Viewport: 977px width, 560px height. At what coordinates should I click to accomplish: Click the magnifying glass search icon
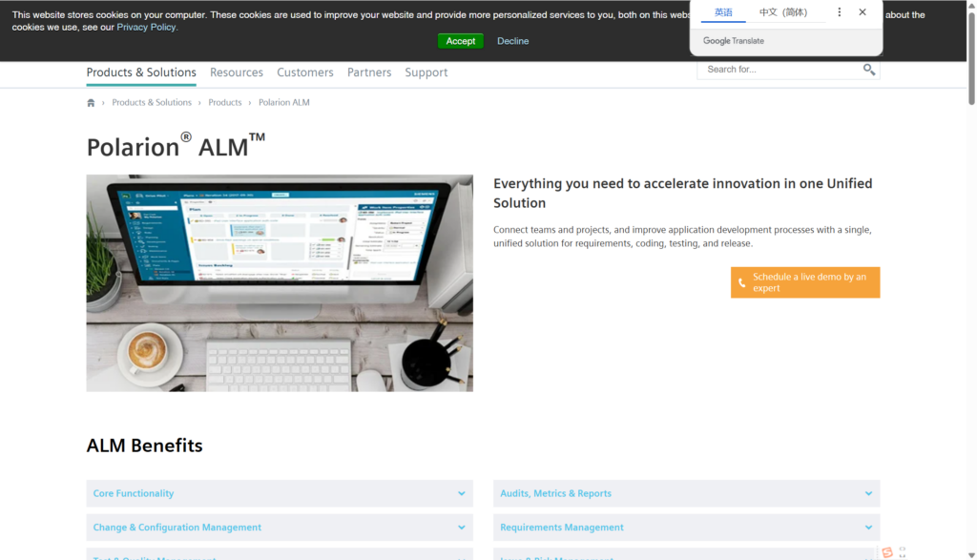[x=868, y=70]
